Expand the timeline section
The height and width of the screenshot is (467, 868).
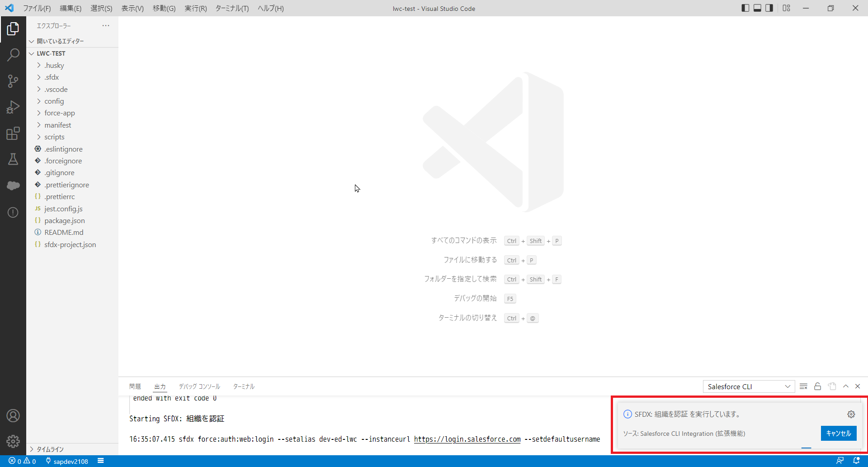pyautogui.click(x=72, y=449)
